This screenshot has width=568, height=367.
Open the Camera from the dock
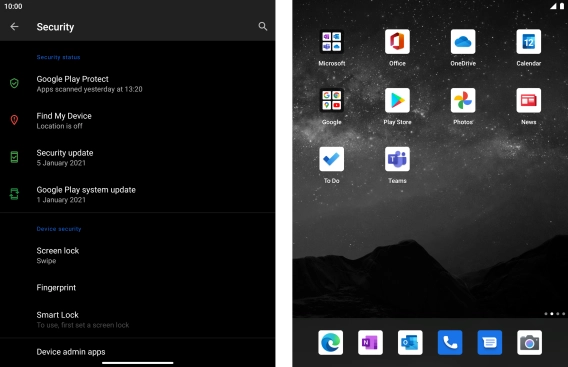tap(529, 342)
